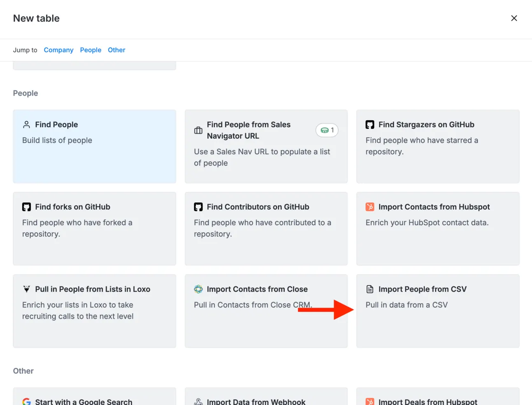Choose Find People from Sales Navigator URL
532x405 pixels.
(249, 130)
